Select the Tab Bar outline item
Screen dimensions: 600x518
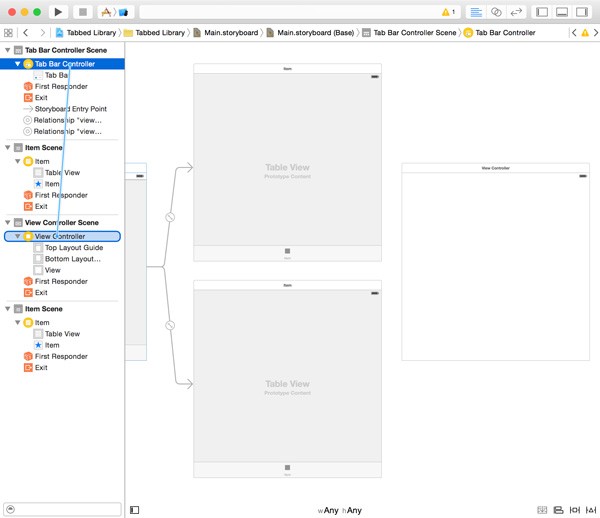pos(56,75)
